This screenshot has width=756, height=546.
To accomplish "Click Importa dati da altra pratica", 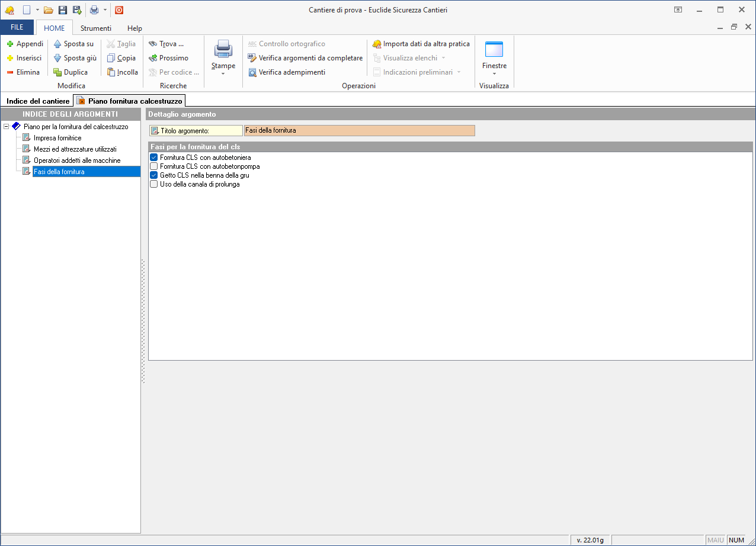I will 421,44.
